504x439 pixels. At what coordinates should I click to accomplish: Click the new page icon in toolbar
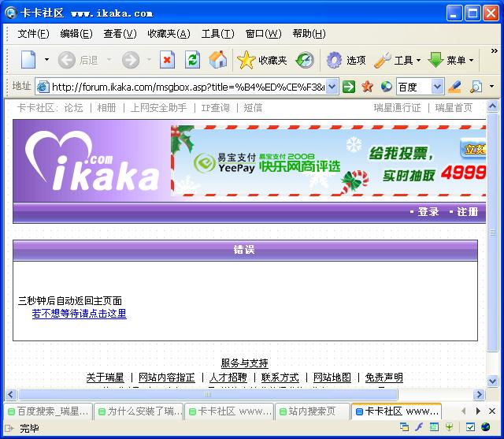[x=28, y=60]
